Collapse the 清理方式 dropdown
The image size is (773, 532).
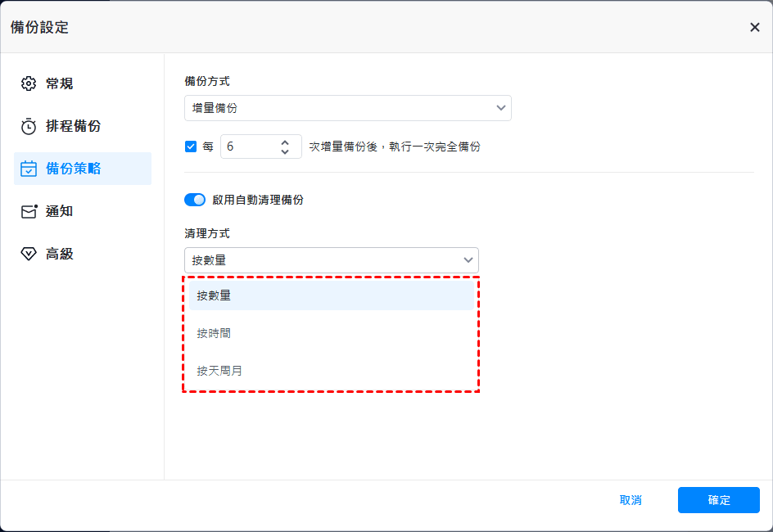468,260
